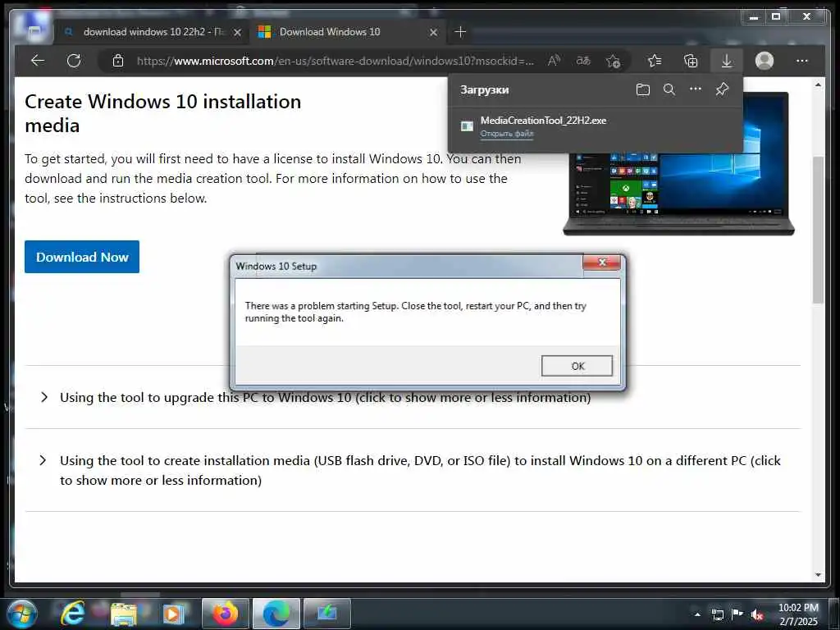Screen dimensions: 840x630
Task: Click the muted volume tray icon
Action: click(x=757, y=614)
